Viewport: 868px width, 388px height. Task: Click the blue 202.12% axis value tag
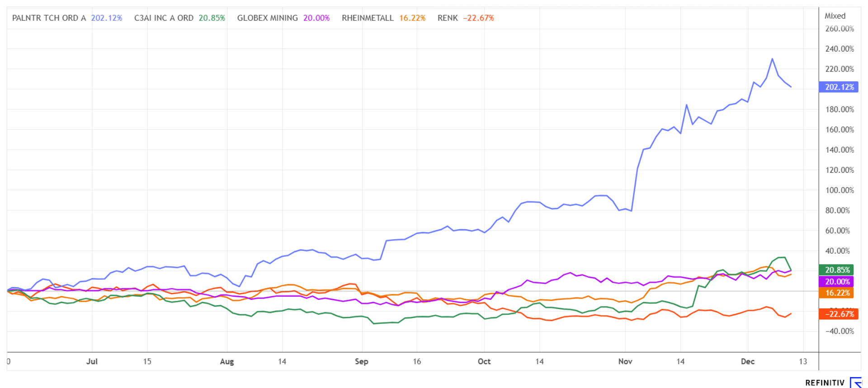839,87
